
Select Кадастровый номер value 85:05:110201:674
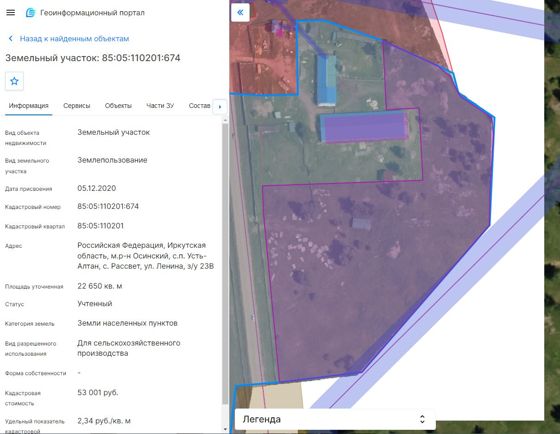(x=108, y=206)
